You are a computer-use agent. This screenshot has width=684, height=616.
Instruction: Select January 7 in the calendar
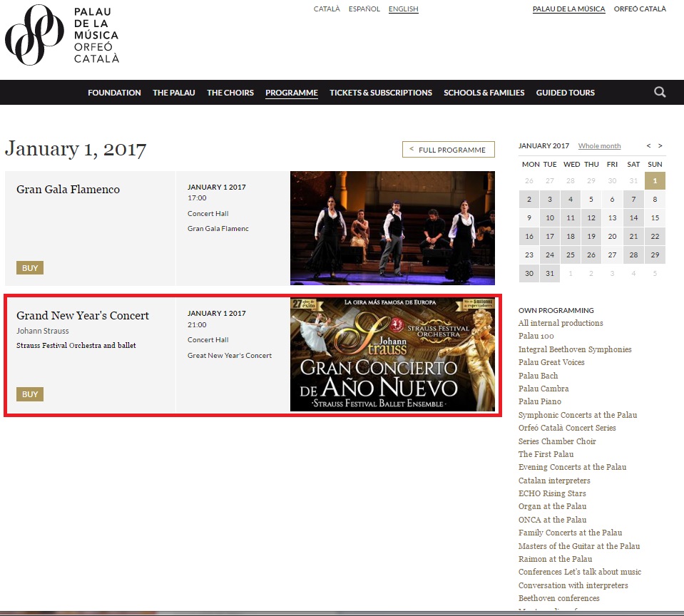633,199
